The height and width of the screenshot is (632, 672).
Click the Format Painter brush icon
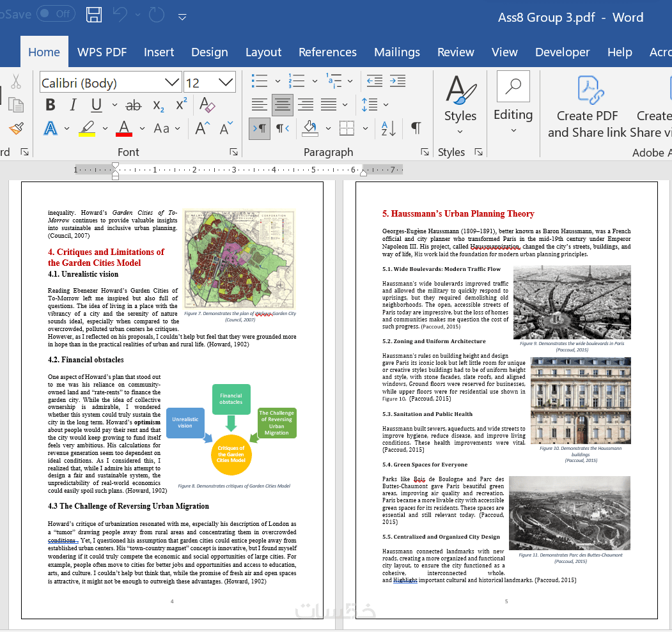click(16, 128)
